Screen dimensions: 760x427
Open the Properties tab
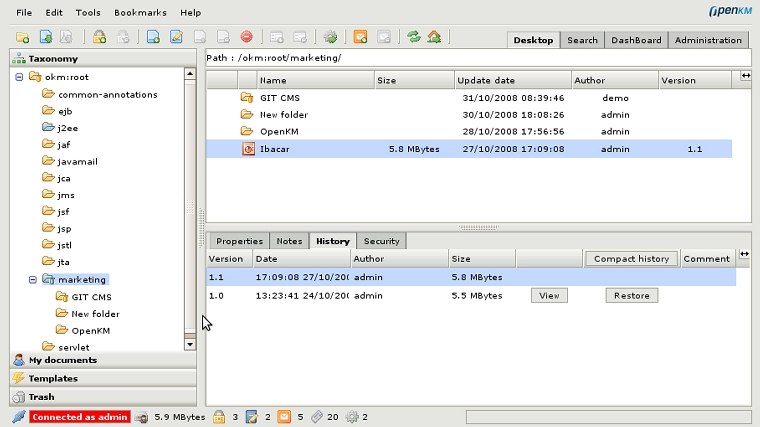point(239,241)
